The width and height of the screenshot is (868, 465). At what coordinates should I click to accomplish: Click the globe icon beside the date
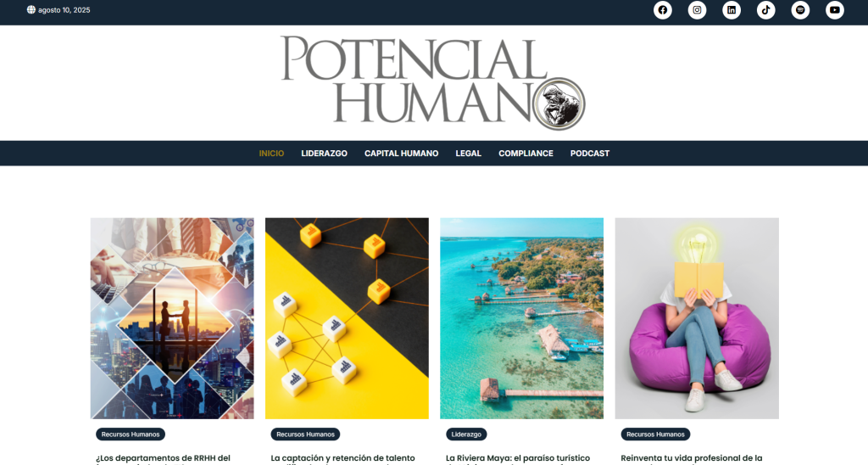(31, 10)
